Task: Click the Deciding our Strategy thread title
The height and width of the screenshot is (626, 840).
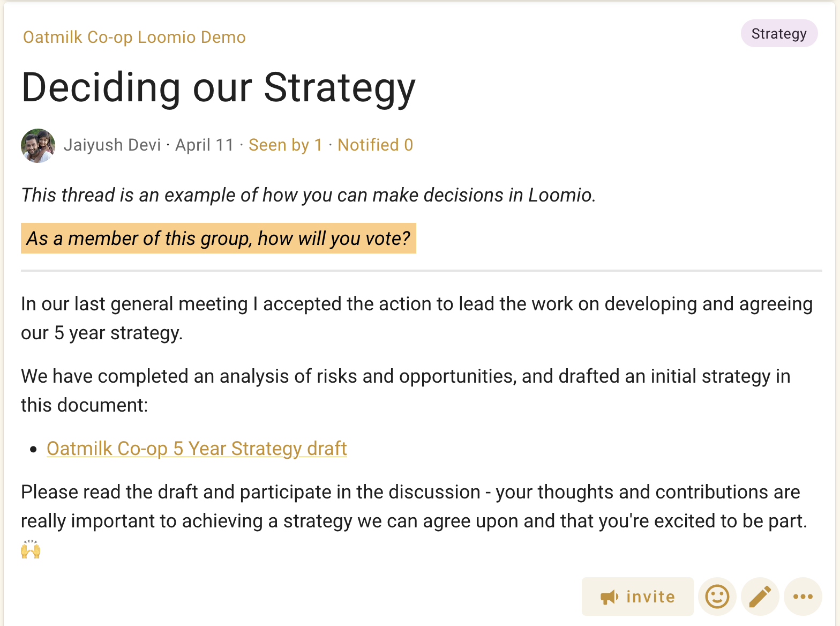Action: [218, 88]
